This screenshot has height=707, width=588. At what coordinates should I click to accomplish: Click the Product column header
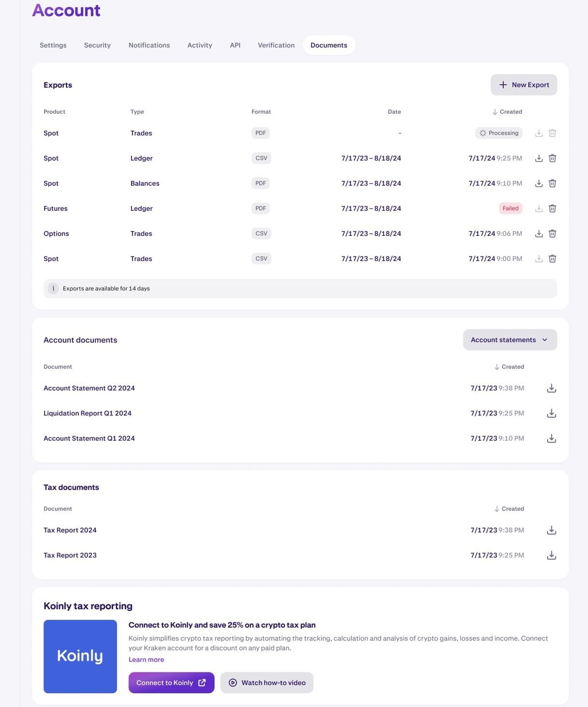pos(54,112)
